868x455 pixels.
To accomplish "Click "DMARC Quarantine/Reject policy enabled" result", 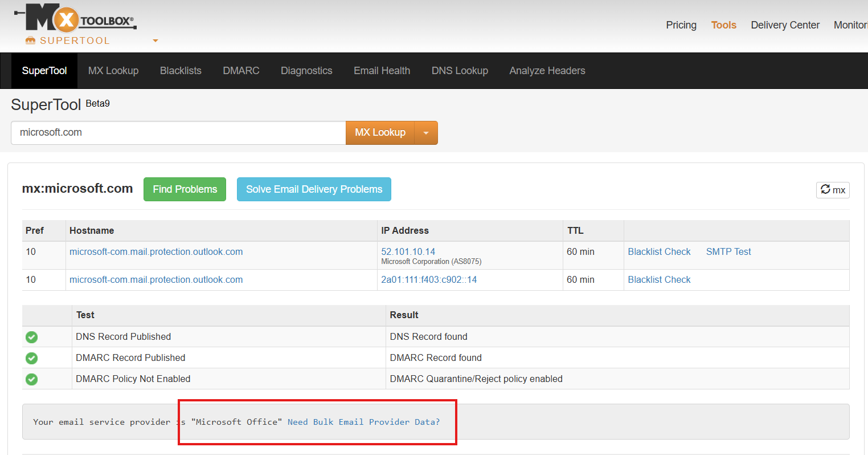I will pyautogui.click(x=476, y=379).
